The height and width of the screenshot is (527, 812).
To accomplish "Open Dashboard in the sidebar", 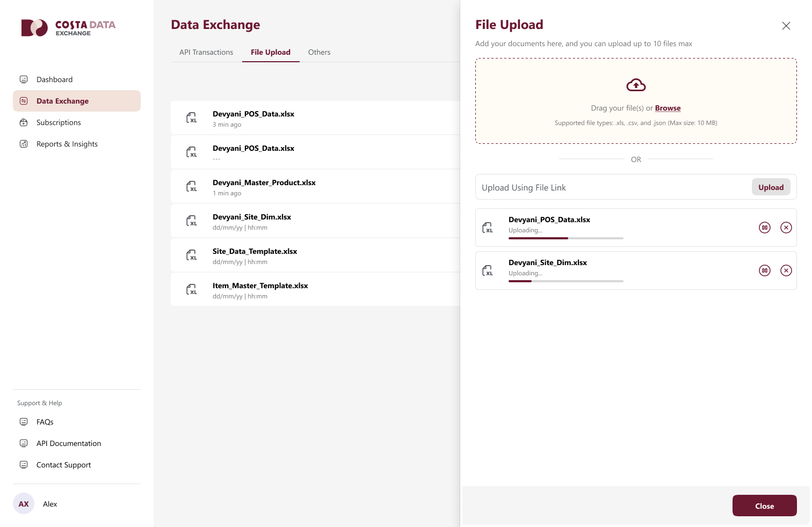I will (77, 79).
